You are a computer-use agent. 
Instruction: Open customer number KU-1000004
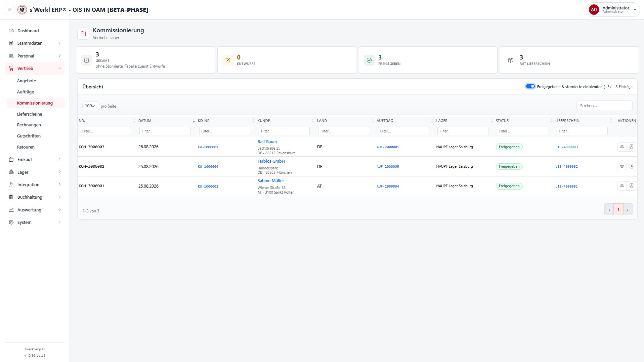pyautogui.click(x=208, y=167)
